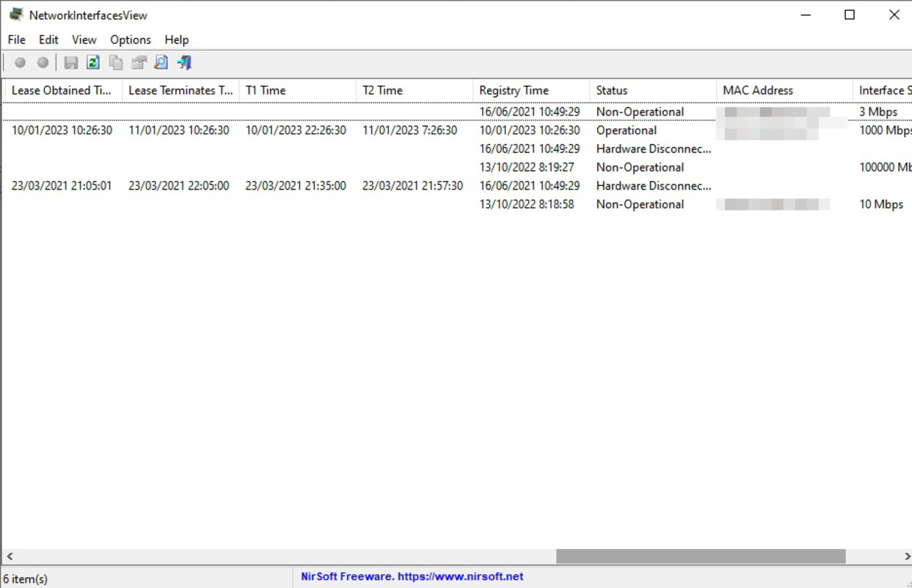
Task: Sort by MAC Address column header
Action: (x=784, y=90)
